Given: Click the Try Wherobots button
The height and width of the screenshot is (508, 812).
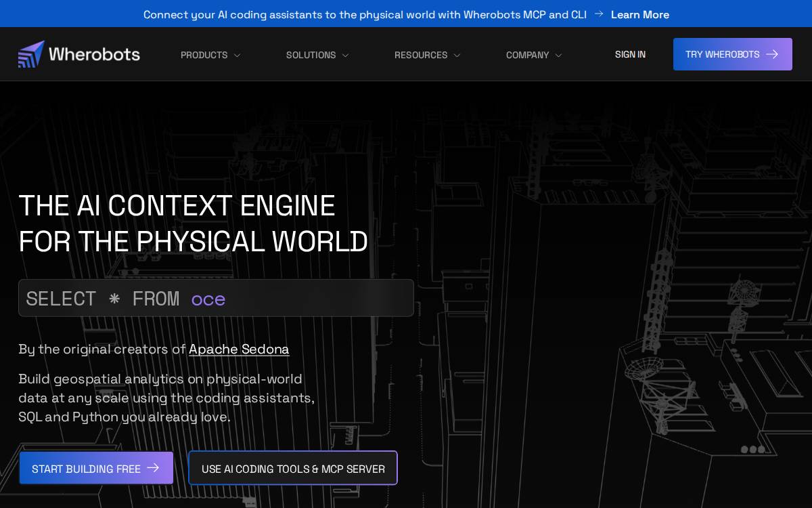Looking at the screenshot, I should (x=732, y=54).
